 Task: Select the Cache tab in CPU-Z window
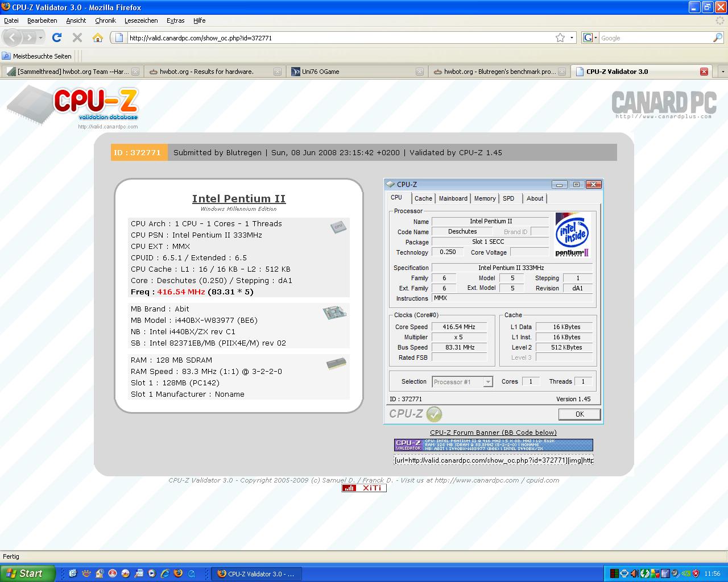pyautogui.click(x=423, y=198)
